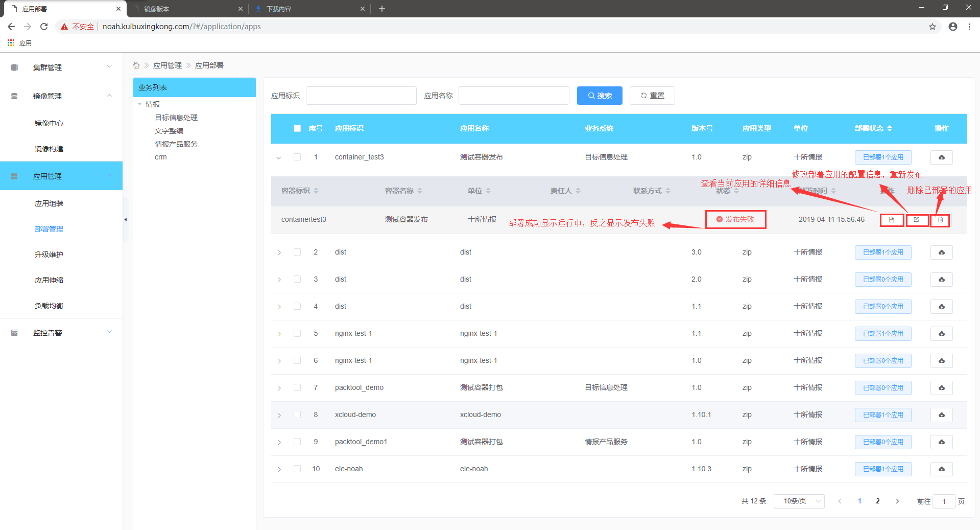
Task: Collapse the 情报 tree node
Action: click(x=140, y=104)
